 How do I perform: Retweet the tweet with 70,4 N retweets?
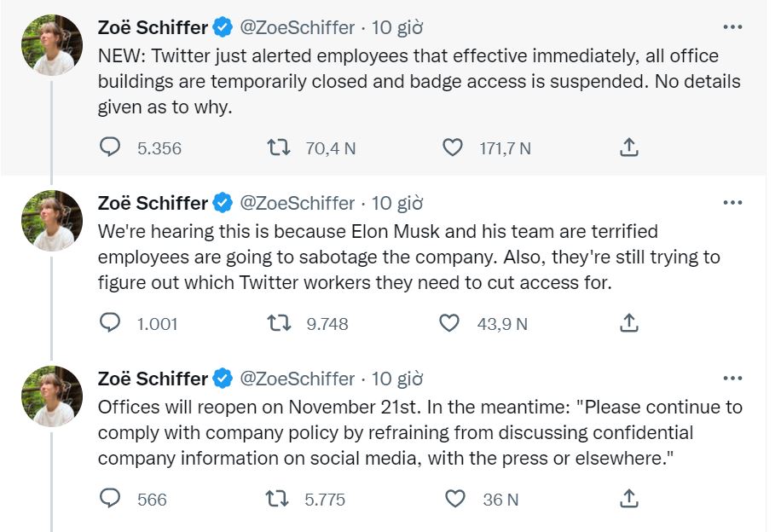(279, 148)
